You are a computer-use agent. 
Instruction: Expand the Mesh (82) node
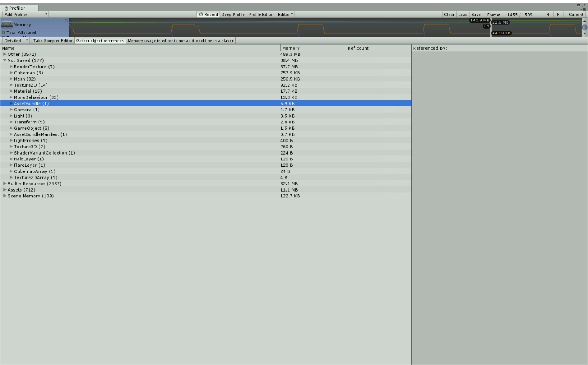[x=11, y=79]
